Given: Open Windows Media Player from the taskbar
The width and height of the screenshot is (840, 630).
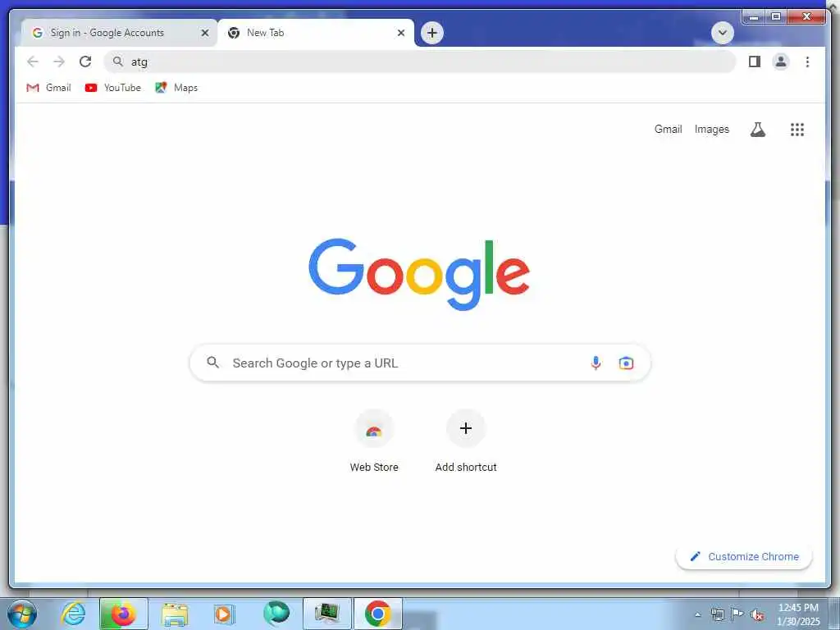Looking at the screenshot, I should 223,614.
